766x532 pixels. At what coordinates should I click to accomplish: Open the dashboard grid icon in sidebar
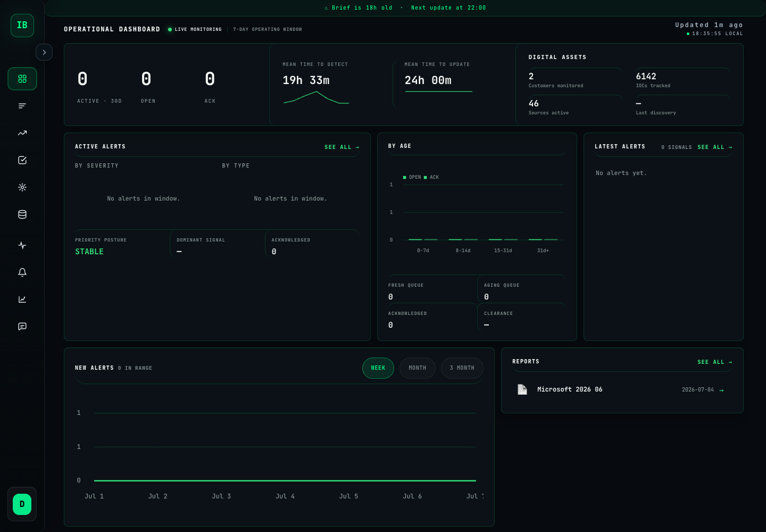22,79
